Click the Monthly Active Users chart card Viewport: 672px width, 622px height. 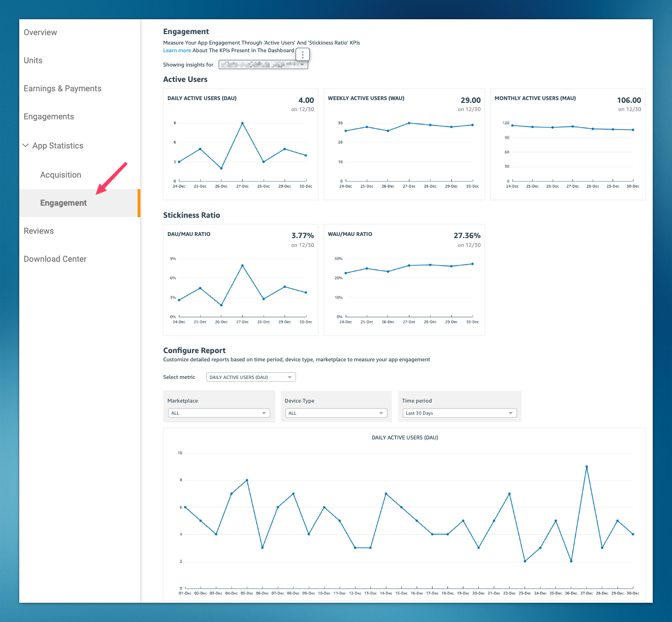point(567,144)
